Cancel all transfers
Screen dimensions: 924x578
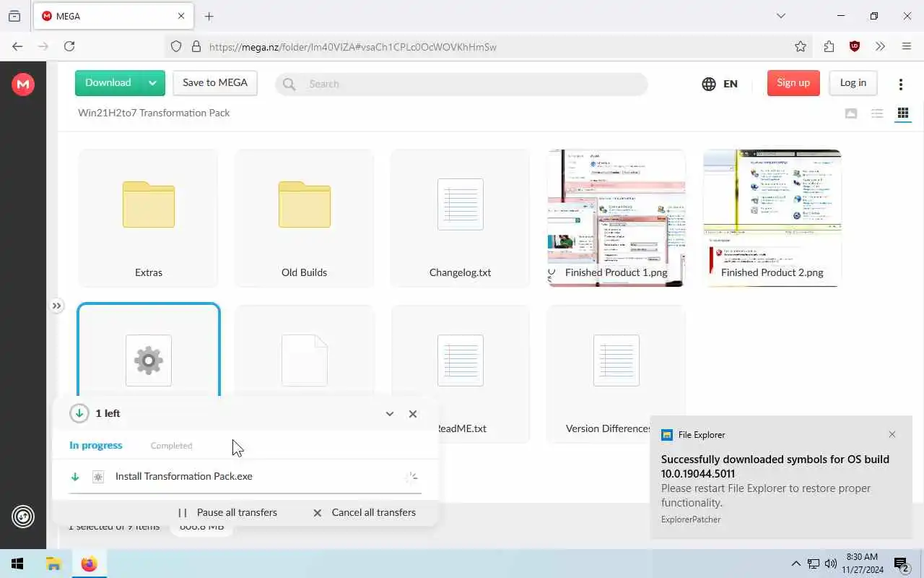pyautogui.click(x=365, y=512)
